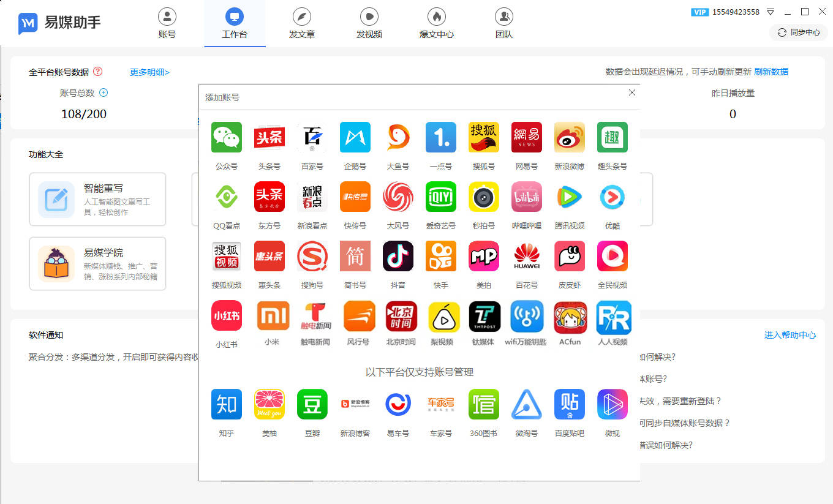Select the 皮皮虾 platform icon
Viewport: 833px width, 504px height.
pos(570,256)
